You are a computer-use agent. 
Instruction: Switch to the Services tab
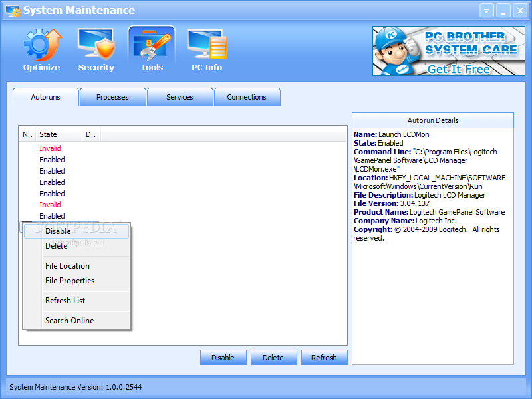180,97
